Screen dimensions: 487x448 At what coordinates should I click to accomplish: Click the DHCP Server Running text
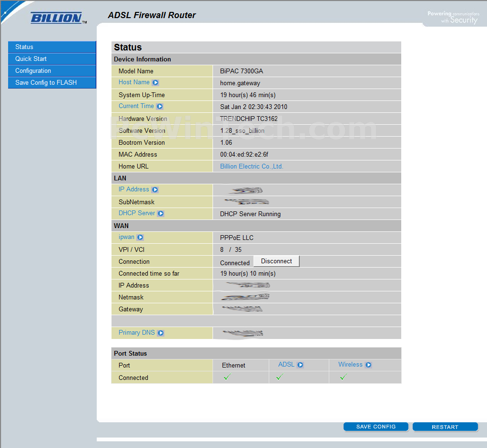click(250, 214)
